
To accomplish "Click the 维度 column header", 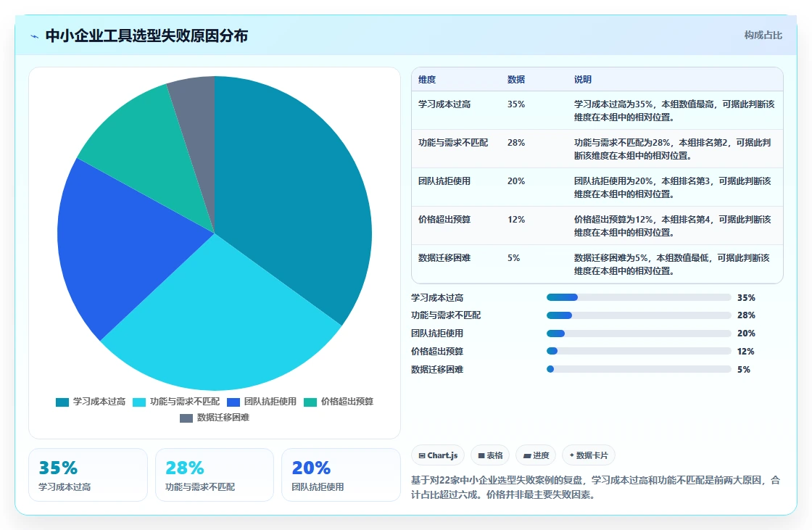I will click(x=427, y=79).
